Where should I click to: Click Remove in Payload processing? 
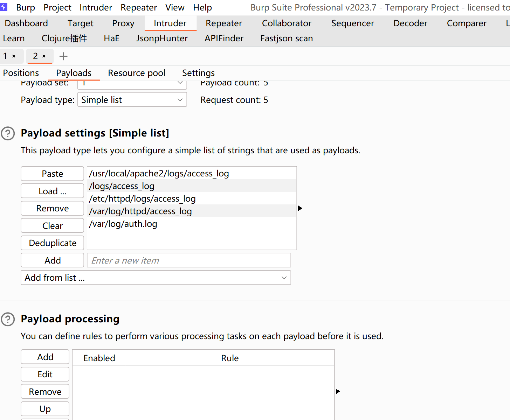pyautogui.click(x=45, y=392)
